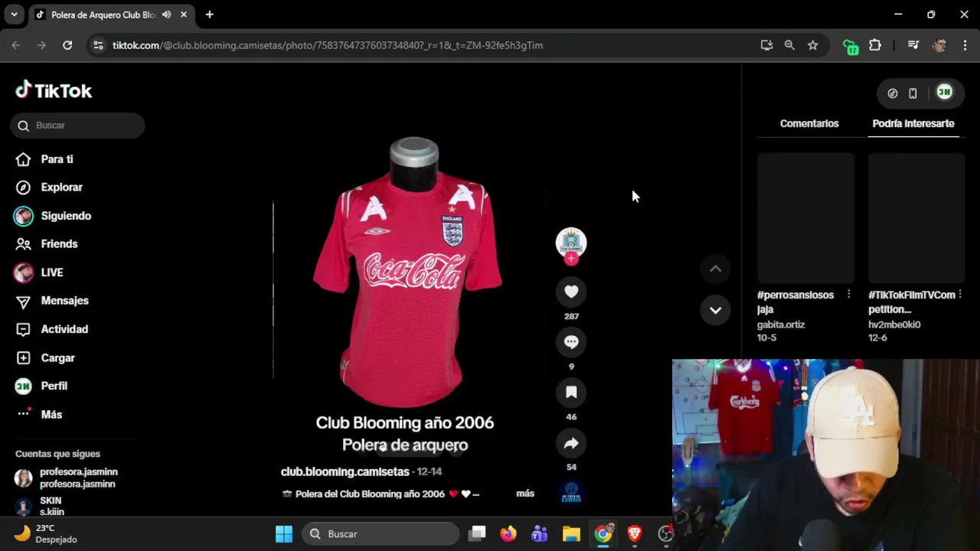
Task: Open the media control icon in Chrome toolbar
Action: [x=913, y=45]
